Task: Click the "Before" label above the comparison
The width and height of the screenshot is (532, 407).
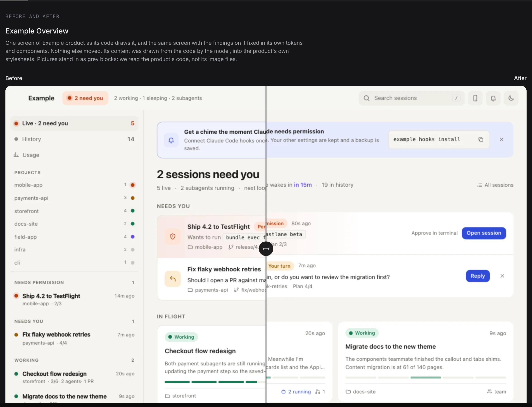Action: (x=14, y=78)
